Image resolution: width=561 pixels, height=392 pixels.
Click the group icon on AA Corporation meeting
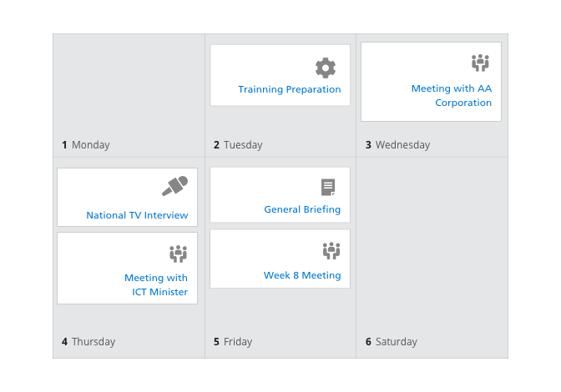(x=480, y=63)
